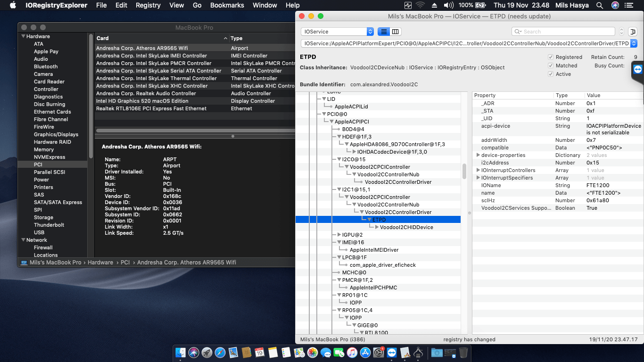This screenshot has width=644, height=362.
Task: Open the Bookmarks menu
Action: (x=227, y=5)
